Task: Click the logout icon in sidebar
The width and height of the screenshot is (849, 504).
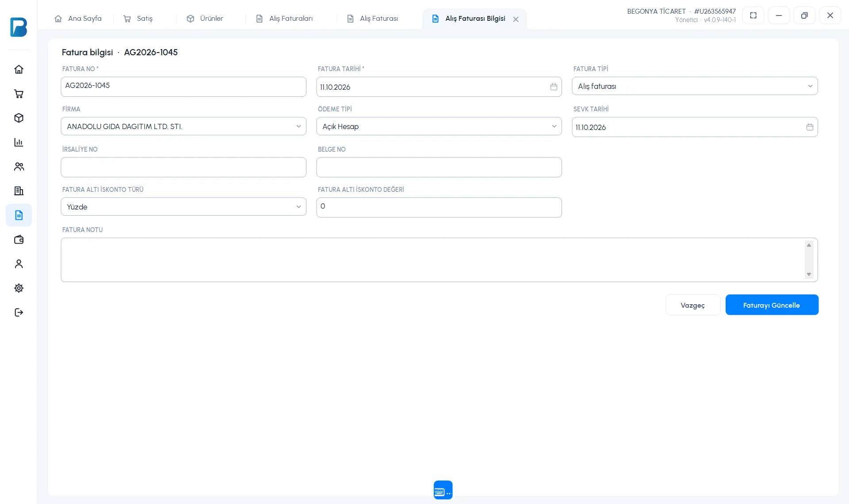Action: (x=19, y=313)
